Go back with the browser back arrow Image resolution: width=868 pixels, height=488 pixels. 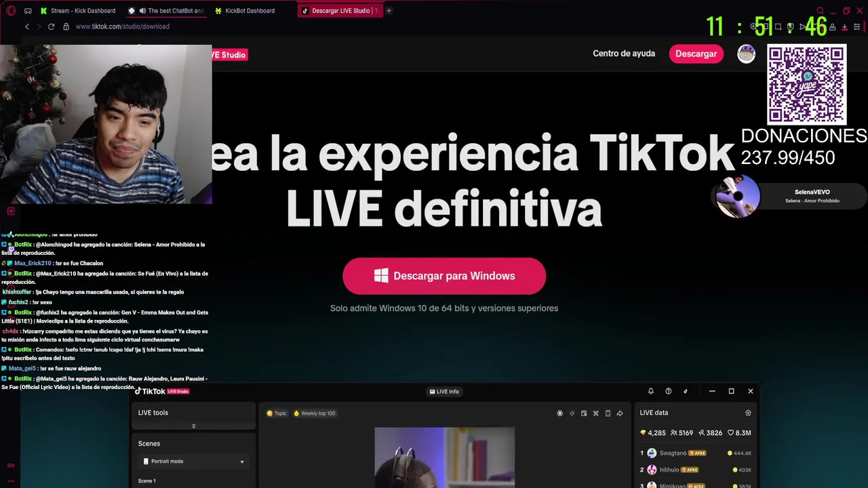27,26
